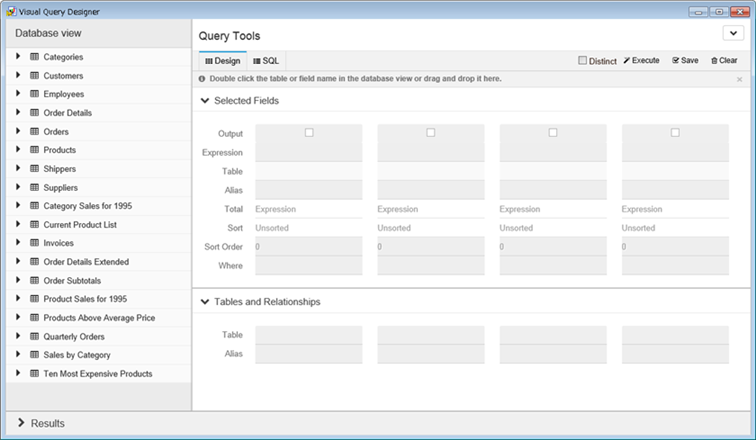The width and height of the screenshot is (756, 440).
Task: Expand the Order Details tree node
Action: coord(18,112)
